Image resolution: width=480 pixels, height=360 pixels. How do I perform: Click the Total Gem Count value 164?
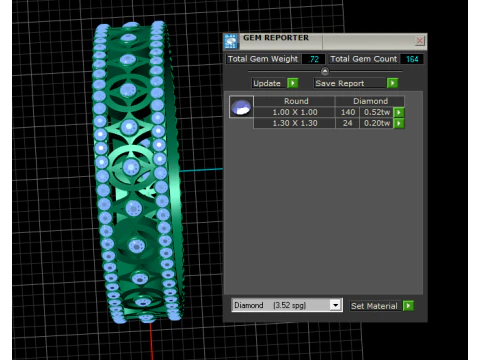(412, 59)
